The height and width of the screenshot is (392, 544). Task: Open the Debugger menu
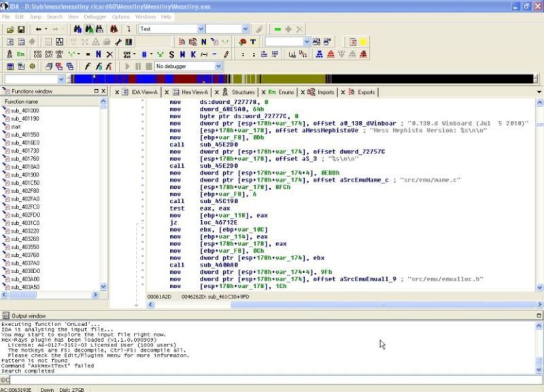pos(95,16)
